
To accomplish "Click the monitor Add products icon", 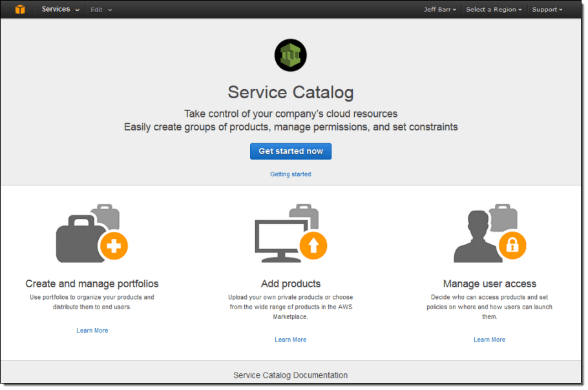I will tap(291, 233).
